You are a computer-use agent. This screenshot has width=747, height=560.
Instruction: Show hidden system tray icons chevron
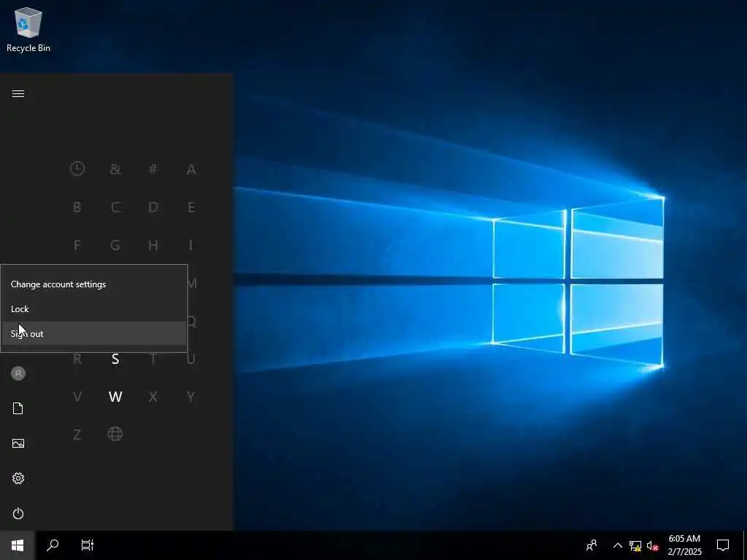(x=617, y=545)
